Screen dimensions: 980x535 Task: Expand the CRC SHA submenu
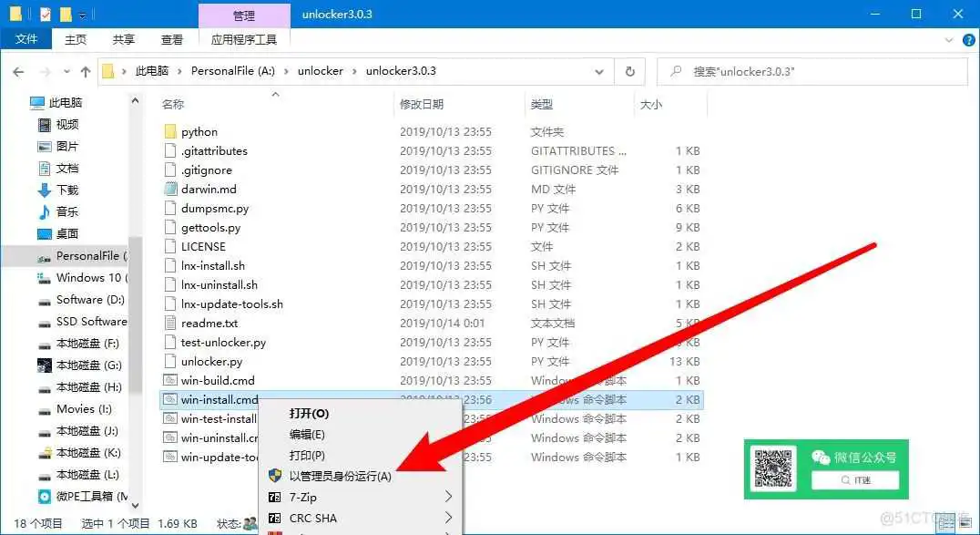coord(448,517)
